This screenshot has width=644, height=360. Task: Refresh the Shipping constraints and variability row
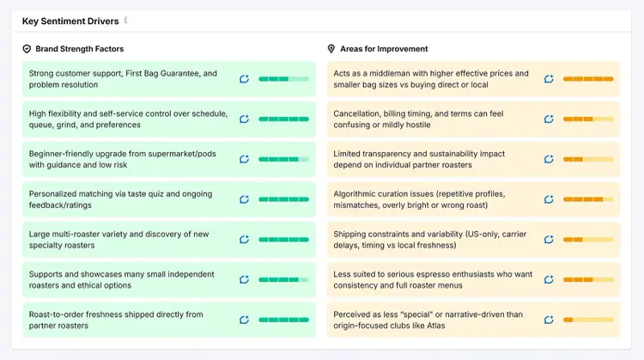pos(549,240)
